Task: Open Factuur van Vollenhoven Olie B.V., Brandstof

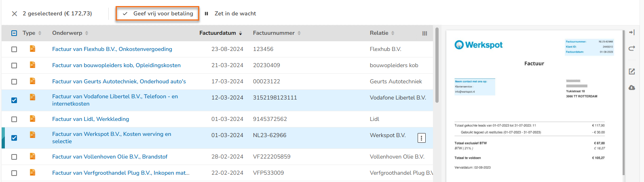Action: pos(110,157)
